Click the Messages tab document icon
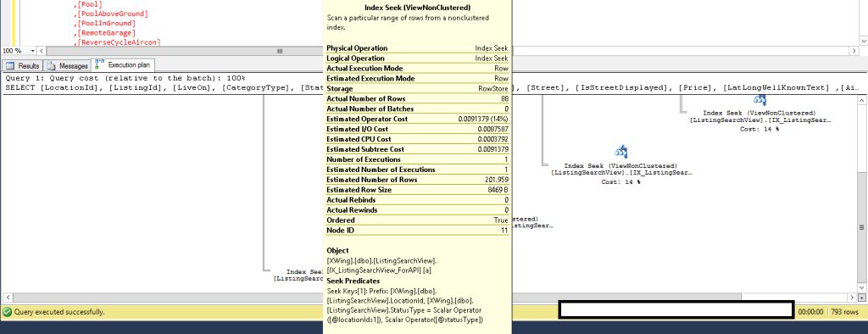This screenshot has height=334, width=868. tap(52, 66)
